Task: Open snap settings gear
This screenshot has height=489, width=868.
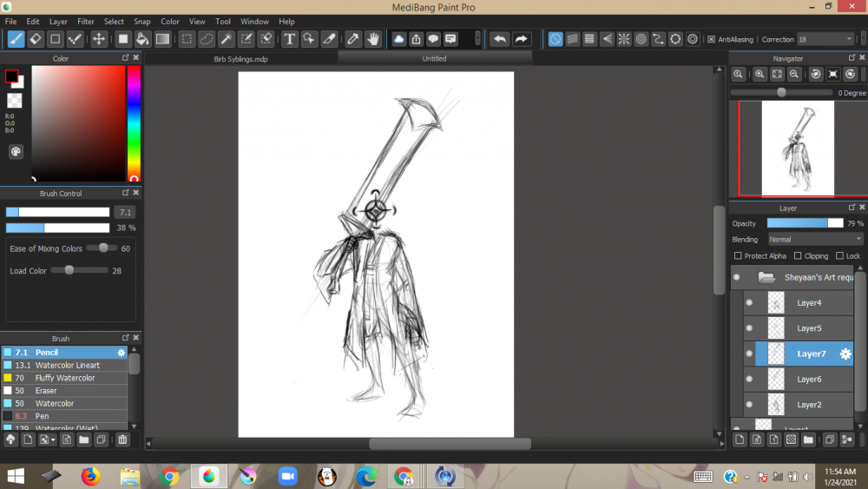Action: (693, 39)
